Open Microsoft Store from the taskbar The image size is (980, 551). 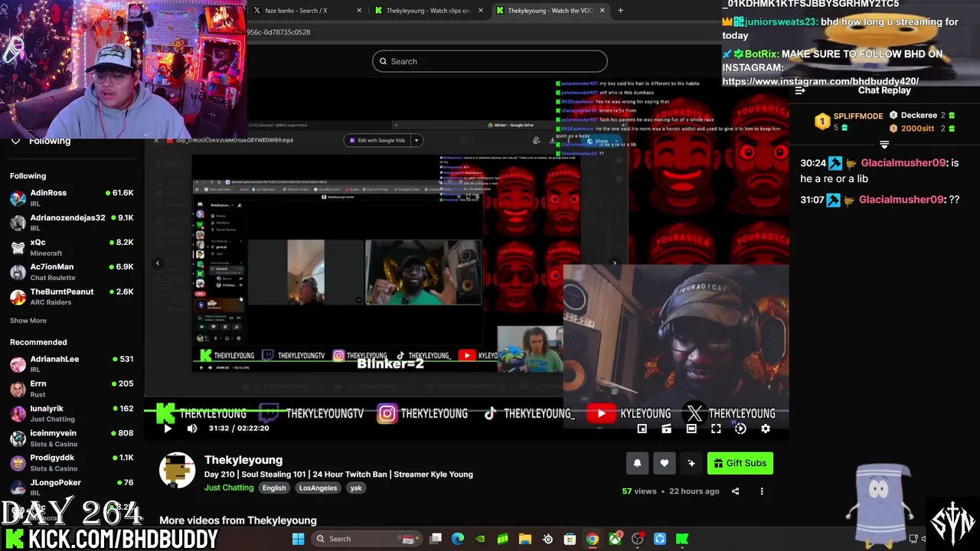click(x=570, y=539)
